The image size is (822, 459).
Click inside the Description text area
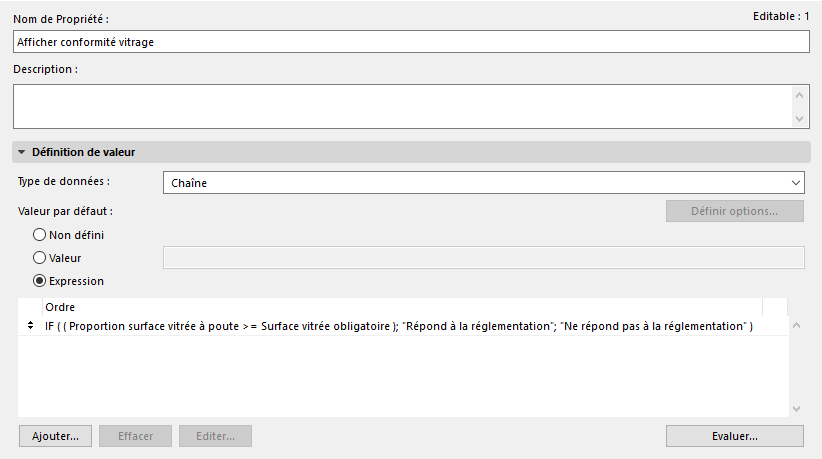[400, 106]
